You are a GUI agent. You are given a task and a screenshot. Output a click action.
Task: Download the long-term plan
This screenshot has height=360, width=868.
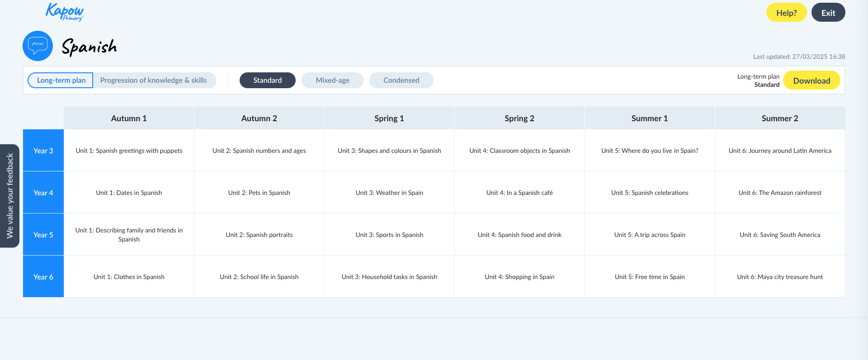811,81
